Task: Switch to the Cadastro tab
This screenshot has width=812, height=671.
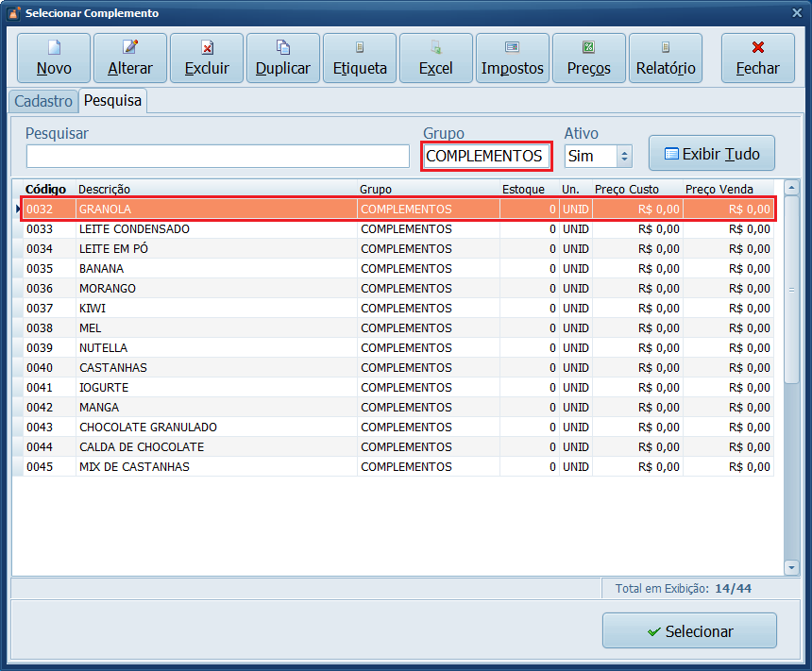Action: (x=43, y=101)
